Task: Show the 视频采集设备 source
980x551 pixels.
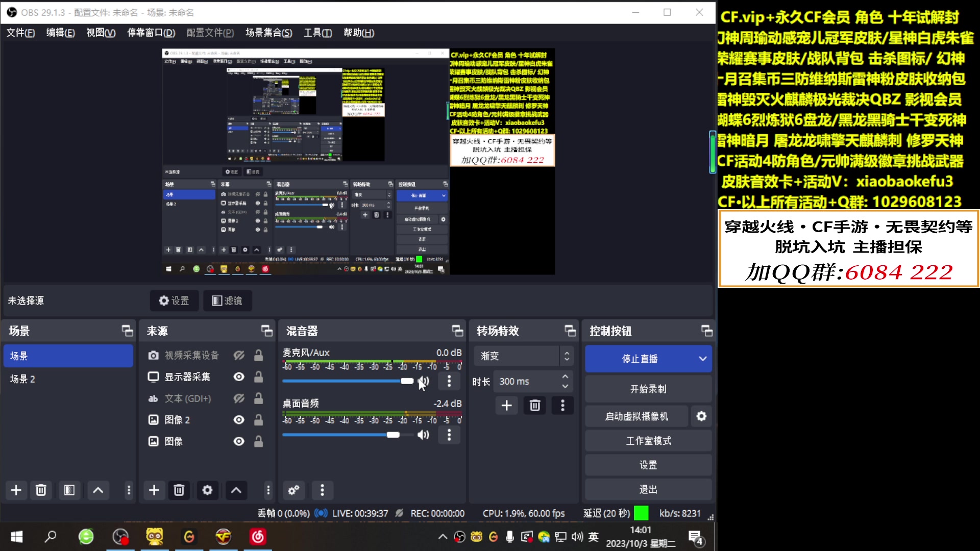Action: [x=239, y=355]
